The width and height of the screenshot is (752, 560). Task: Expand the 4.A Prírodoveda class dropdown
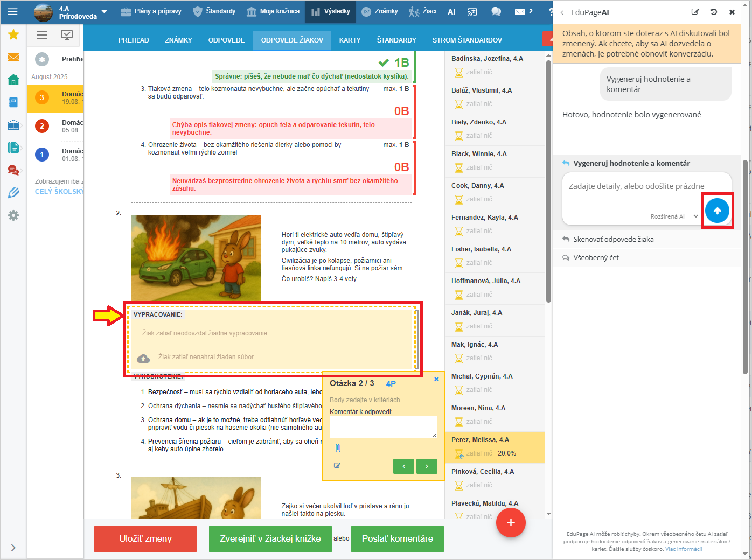coord(104,12)
